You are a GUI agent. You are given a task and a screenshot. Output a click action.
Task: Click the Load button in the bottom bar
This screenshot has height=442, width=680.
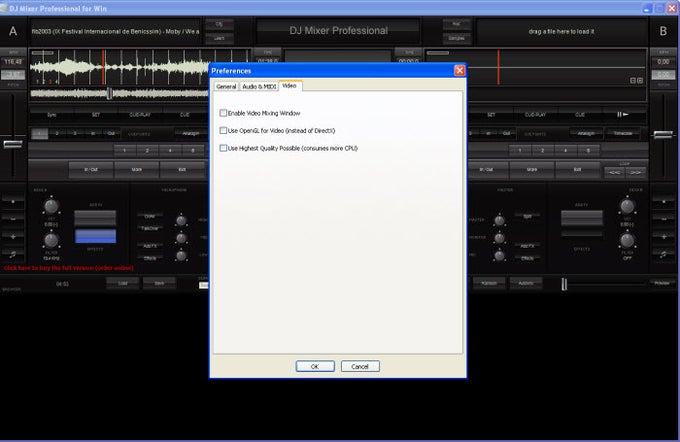[123, 283]
